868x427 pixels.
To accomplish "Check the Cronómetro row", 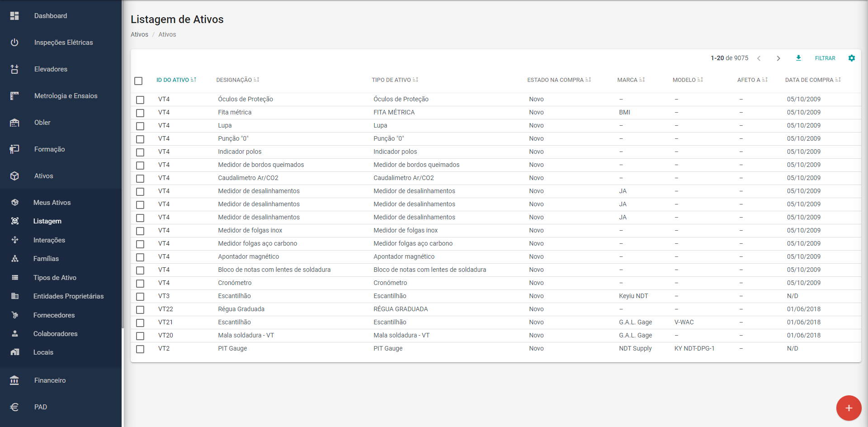I will pyautogui.click(x=140, y=284).
